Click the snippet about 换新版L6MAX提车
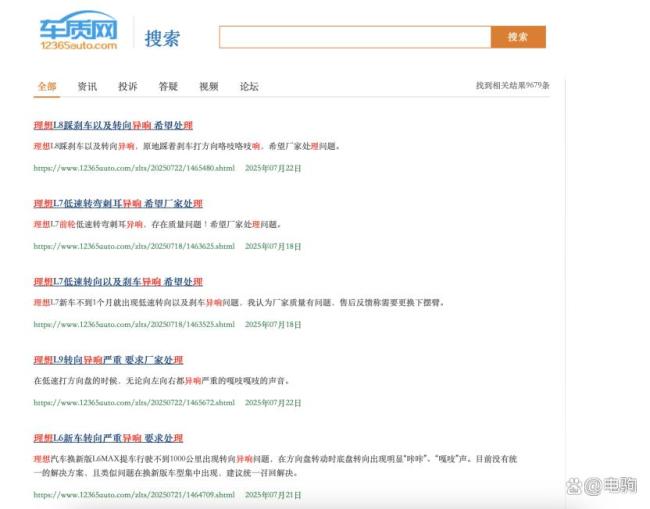The height and width of the screenshot is (509, 650). click(275, 466)
